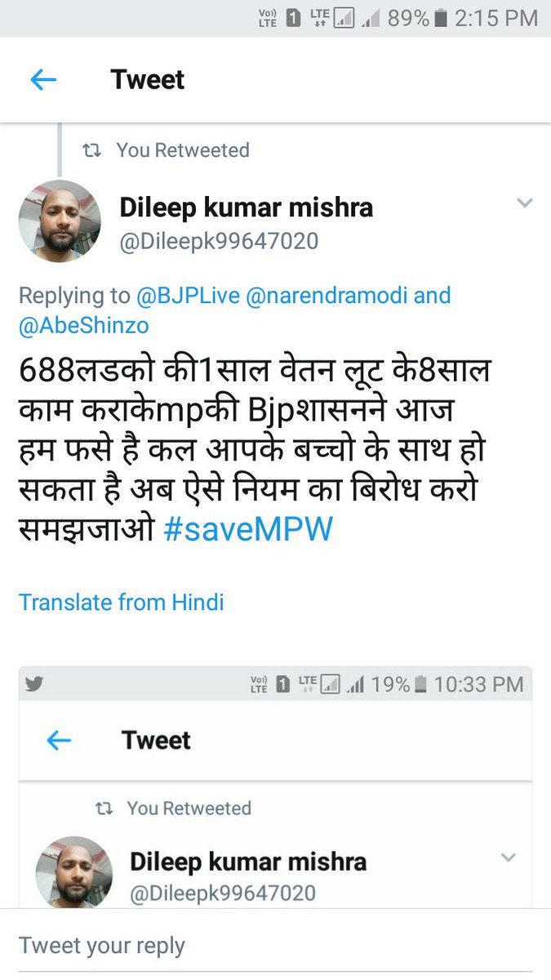Image resolution: width=551 pixels, height=980 pixels.
Task: Tap the Twitter bird icon in embedded screenshot
Action: [x=33, y=684]
